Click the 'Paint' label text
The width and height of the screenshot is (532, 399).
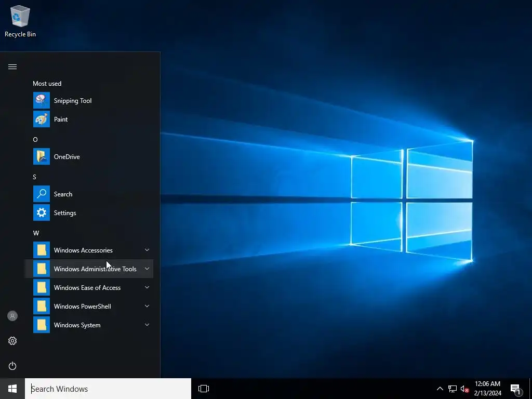click(x=61, y=119)
